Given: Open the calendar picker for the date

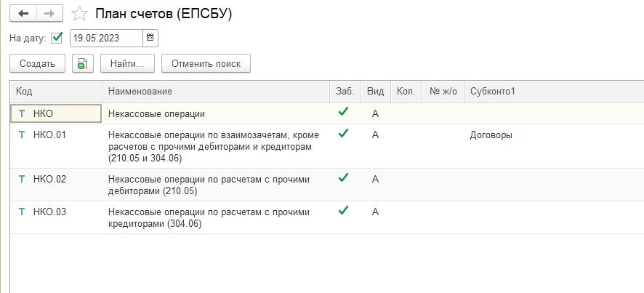Looking at the screenshot, I should (x=150, y=38).
